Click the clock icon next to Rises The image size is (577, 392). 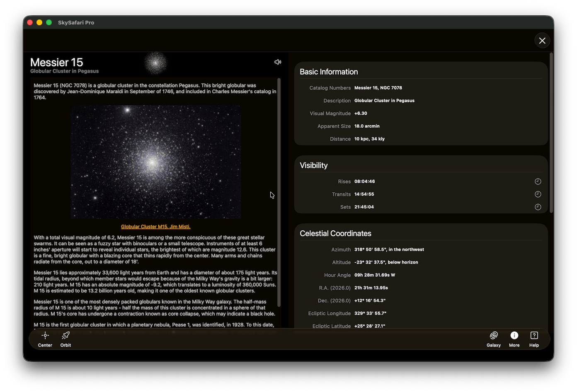pyautogui.click(x=538, y=181)
